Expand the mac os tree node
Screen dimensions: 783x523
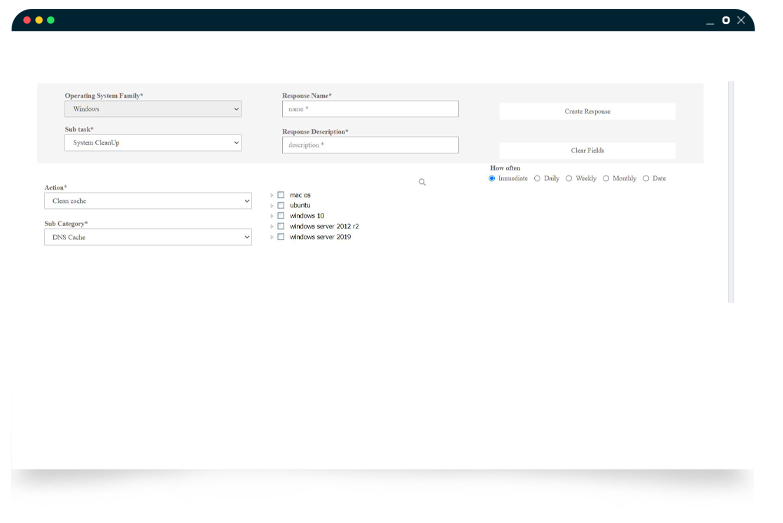(x=272, y=195)
